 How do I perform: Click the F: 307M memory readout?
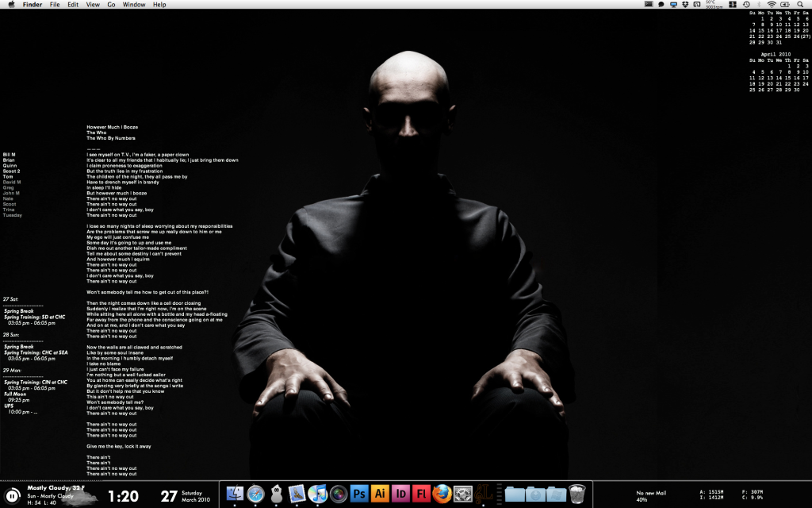(x=753, y=492)
